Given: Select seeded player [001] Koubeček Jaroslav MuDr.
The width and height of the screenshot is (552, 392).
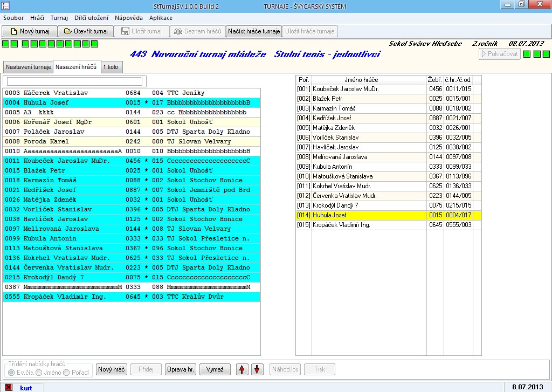Looking at the screenshot, I should coord(388,89).
